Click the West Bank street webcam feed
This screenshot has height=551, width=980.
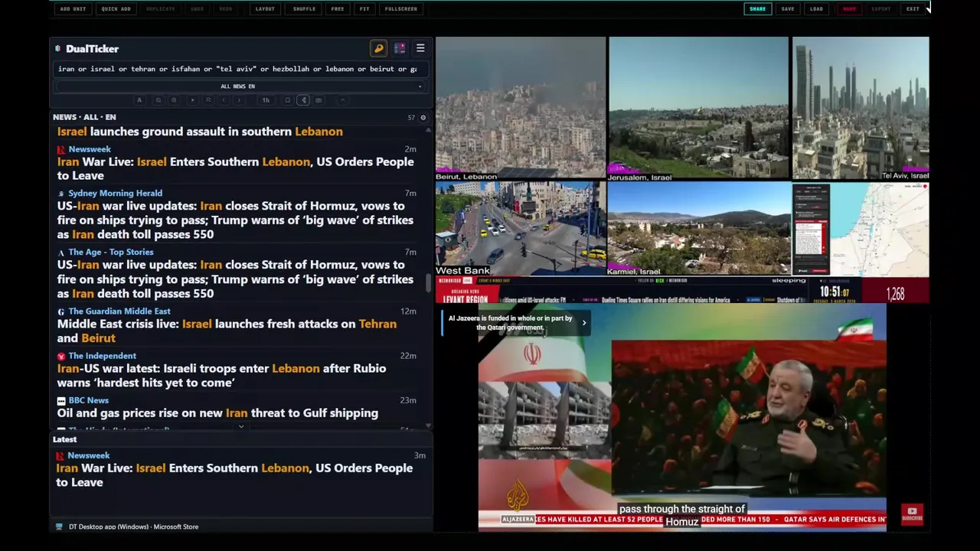(521, 228)
